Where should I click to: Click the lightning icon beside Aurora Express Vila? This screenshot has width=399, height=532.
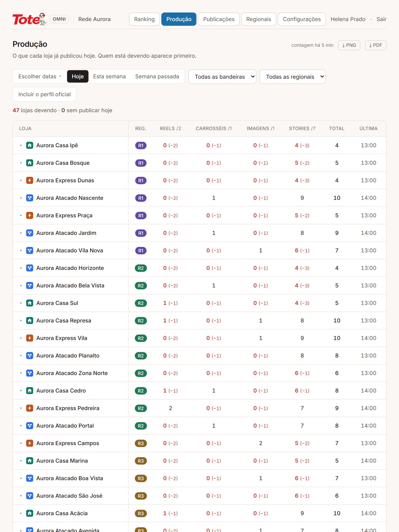coord(30,338)
